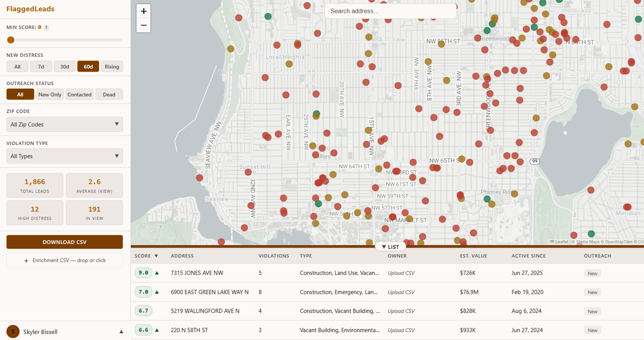644x340 pixels.
Task: Set New Distress filter to 7d
Action: 41,66
